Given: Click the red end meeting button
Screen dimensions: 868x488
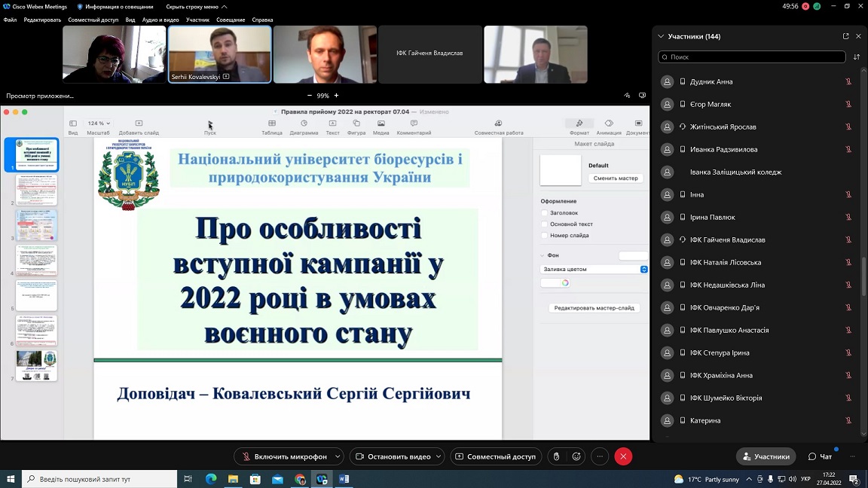Looking at the screenshot, I should point(623,456).
